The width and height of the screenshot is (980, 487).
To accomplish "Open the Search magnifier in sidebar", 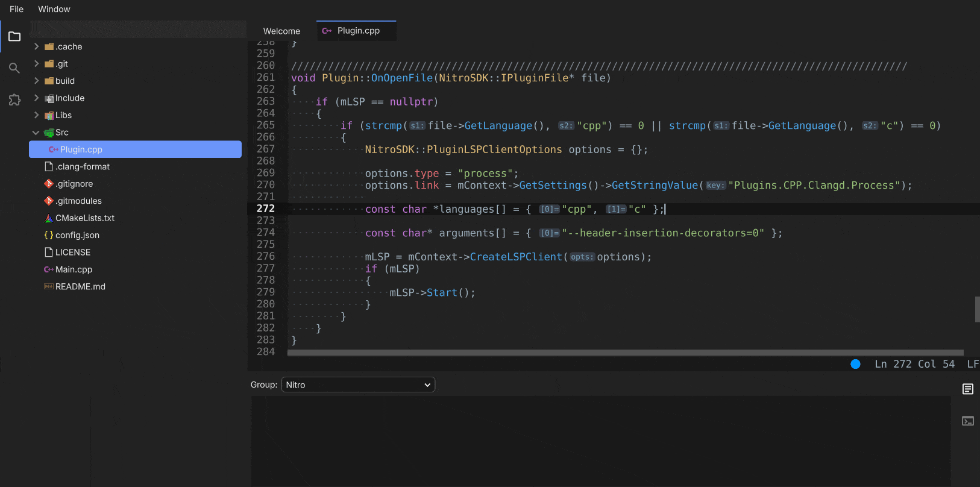I will (14, 68).
